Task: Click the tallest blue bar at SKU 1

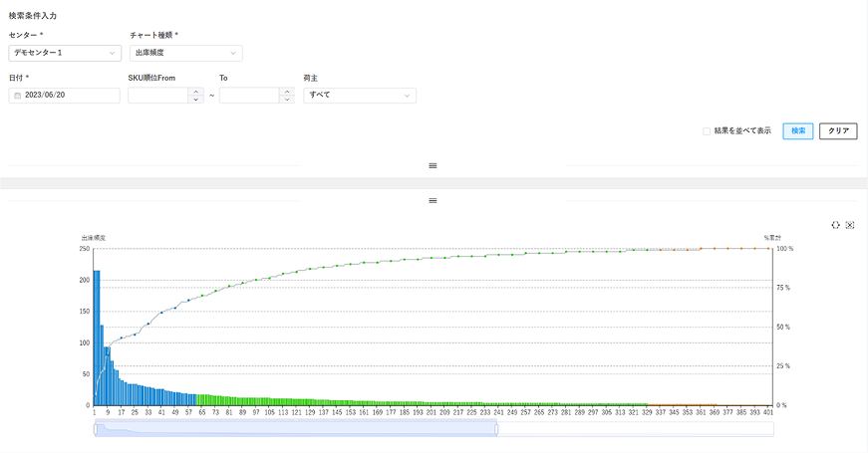Action: pos(97,338)
